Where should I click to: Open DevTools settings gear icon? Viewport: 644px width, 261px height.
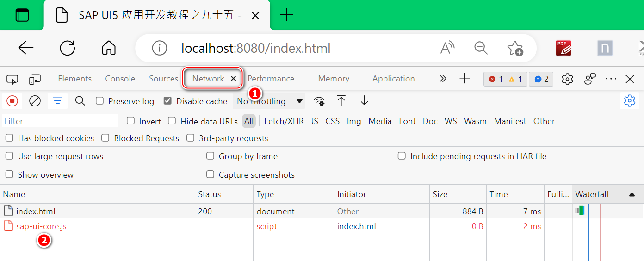pos(567,79)
